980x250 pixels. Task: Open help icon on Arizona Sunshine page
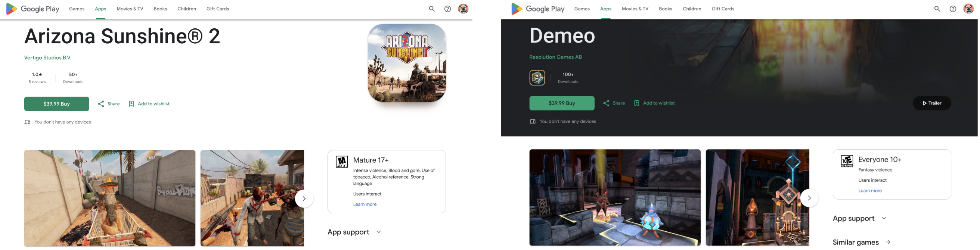tap(448, 9)
